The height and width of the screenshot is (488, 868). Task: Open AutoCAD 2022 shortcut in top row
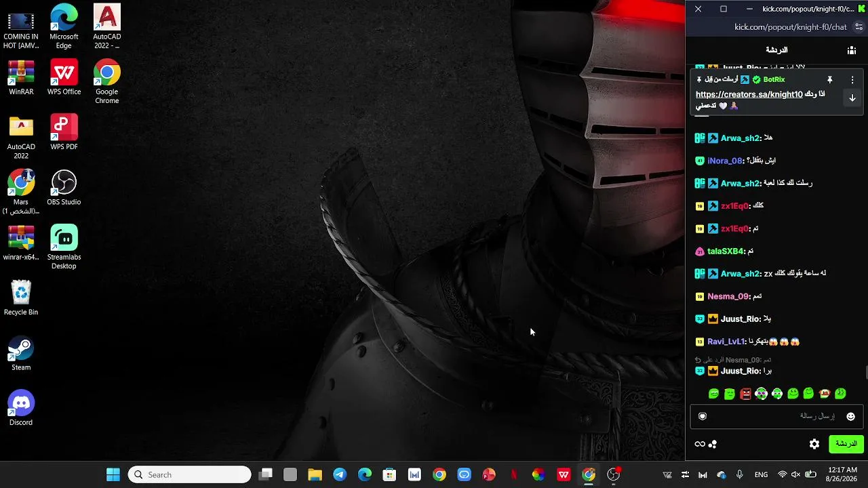click(x=106, y=26)
